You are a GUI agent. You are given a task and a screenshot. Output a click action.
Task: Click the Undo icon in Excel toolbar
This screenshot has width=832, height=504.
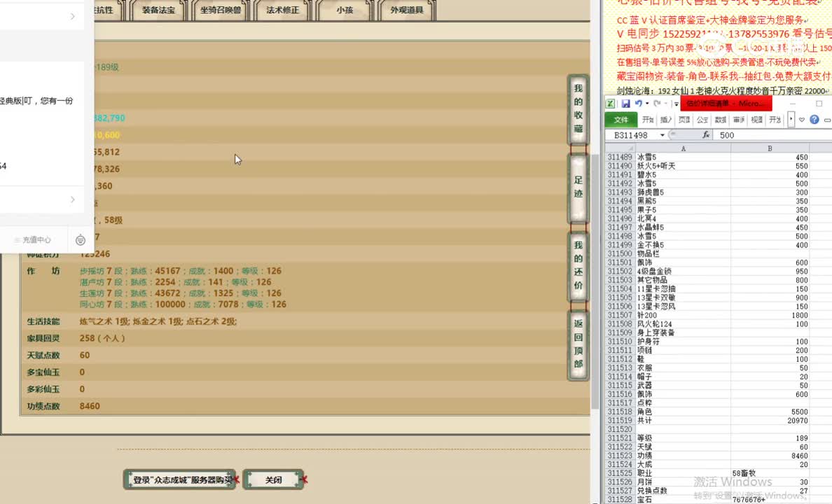[639, 103]
